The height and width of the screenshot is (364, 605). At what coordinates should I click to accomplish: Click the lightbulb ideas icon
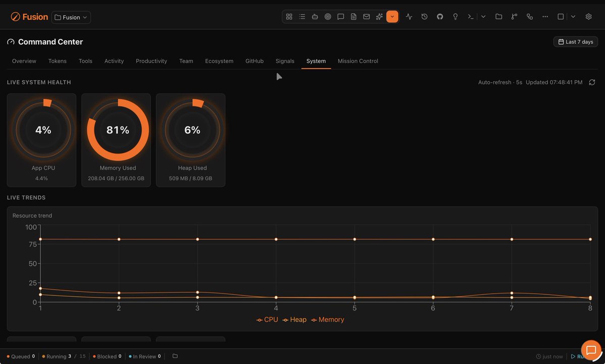[455, 17]
